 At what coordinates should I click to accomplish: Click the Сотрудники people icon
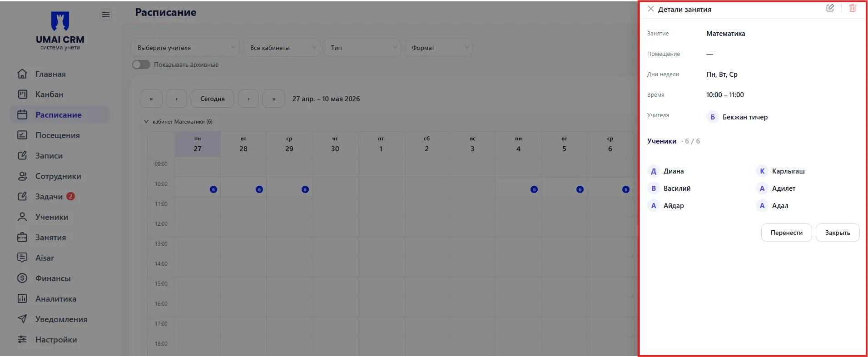click(x=22, y=176)
